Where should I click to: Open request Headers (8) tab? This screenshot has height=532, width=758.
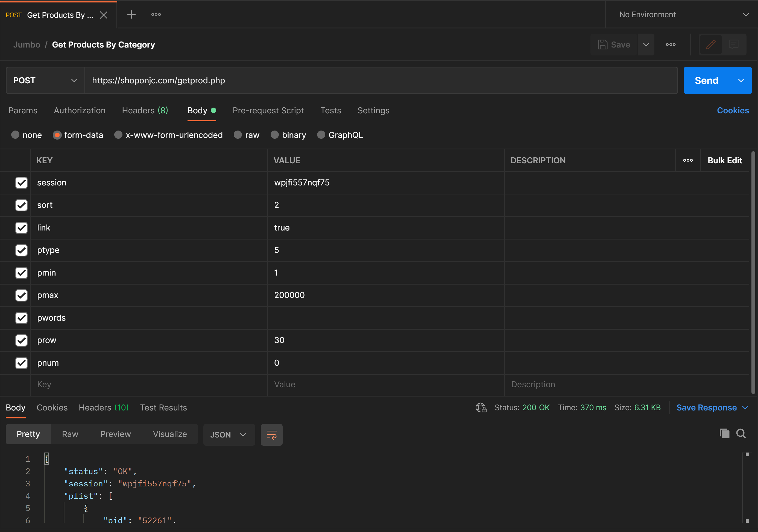pos(145,111)
